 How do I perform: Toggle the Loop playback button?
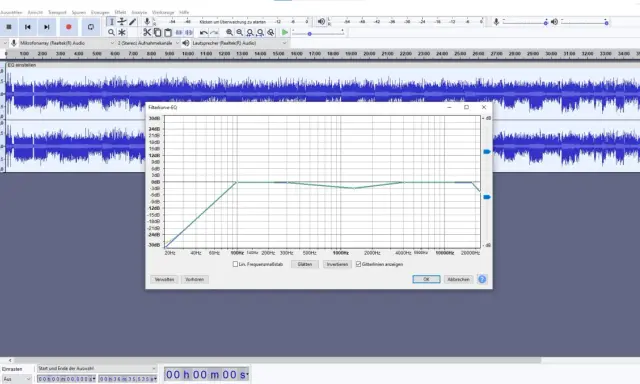(91, 27)
